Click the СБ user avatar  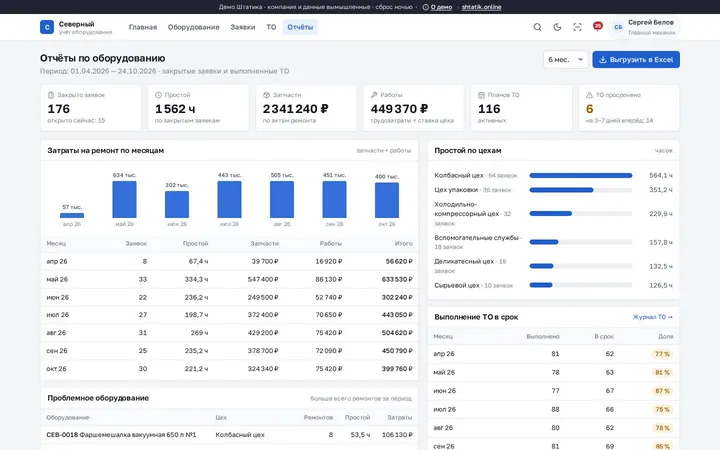click(x=618, y=27)
